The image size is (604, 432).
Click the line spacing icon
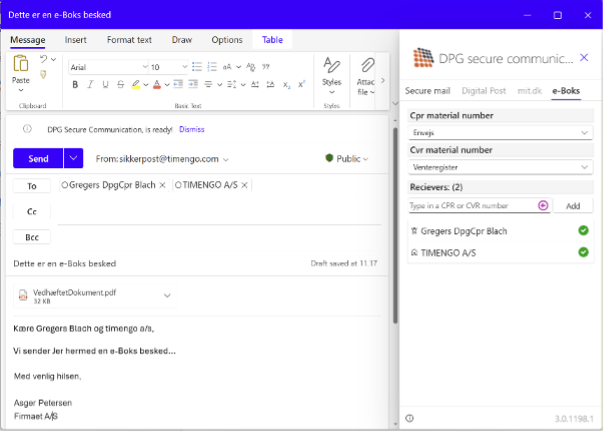pyautogui.click(x=232, y=84)
